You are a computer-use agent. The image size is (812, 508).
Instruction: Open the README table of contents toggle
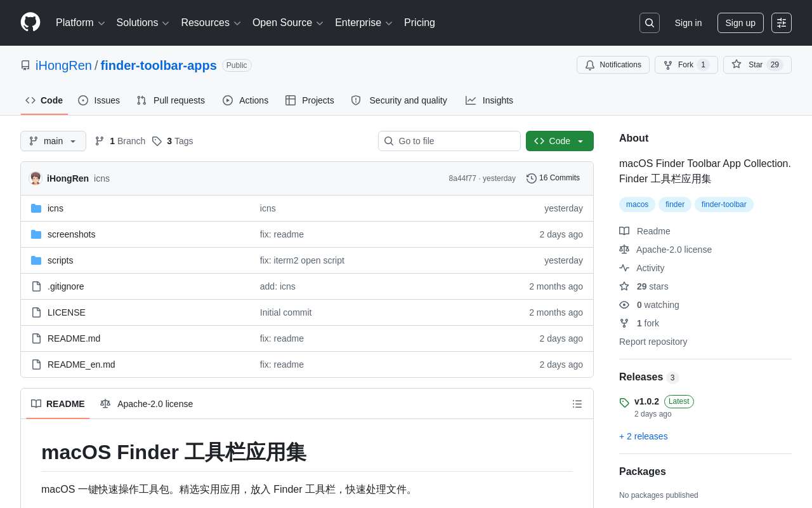pyautogui.click(x=577, y=404)
